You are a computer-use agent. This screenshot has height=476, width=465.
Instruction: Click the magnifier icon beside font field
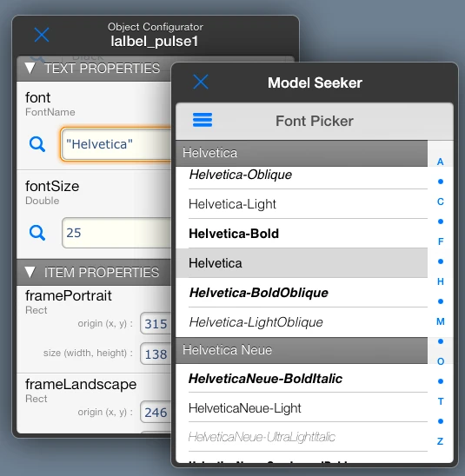pos(37,144)
